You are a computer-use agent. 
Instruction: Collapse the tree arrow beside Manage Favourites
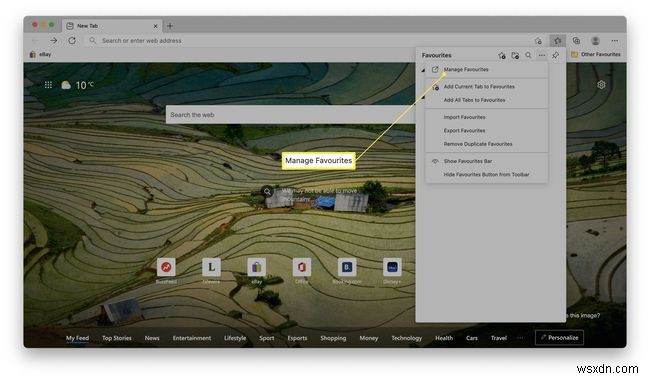point(423,70)
